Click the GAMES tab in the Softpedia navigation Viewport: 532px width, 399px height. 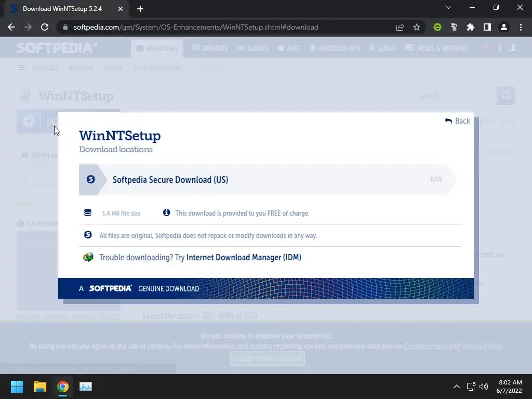click(253, 48)
